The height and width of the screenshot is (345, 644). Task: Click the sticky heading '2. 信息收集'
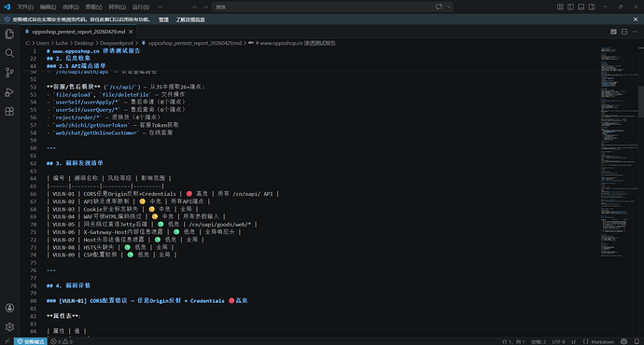point(68,58)
